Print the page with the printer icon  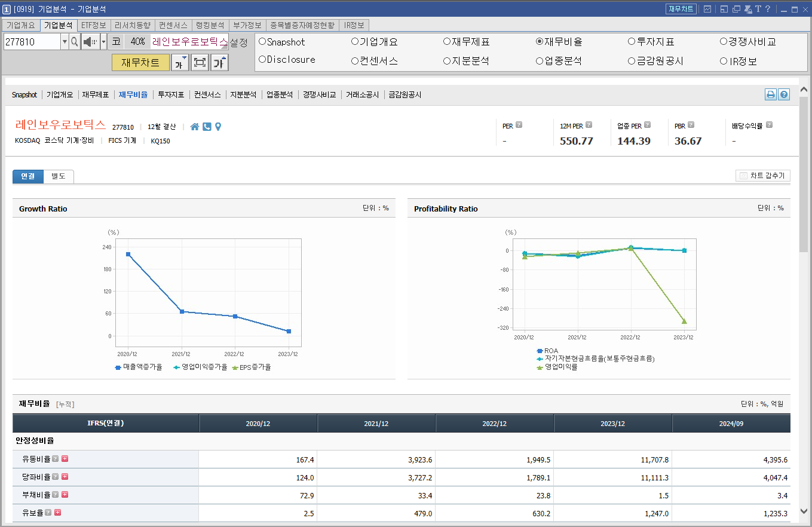[771, 94]
